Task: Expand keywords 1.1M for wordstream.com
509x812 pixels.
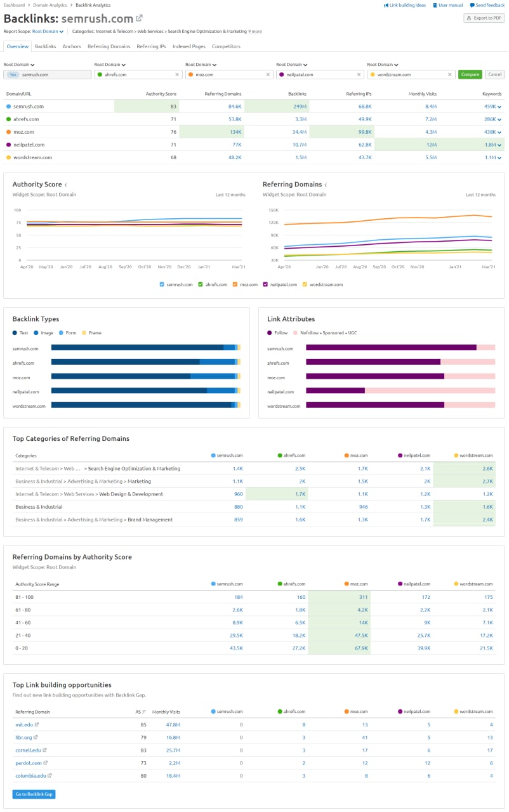Action: (499, 157)
